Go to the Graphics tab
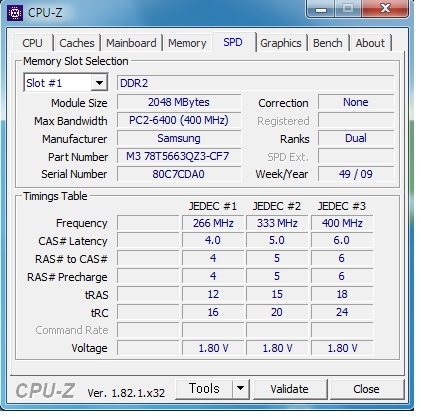 click(x=281, y=43)
